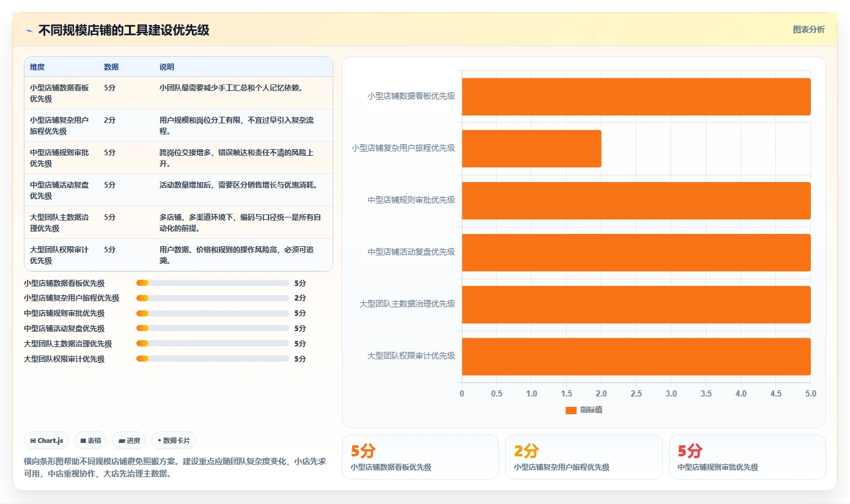Viewport: 850px width, 504px height.
Task: Click the title 不同规模店铺的工具建设优先级
Action: 124,30
